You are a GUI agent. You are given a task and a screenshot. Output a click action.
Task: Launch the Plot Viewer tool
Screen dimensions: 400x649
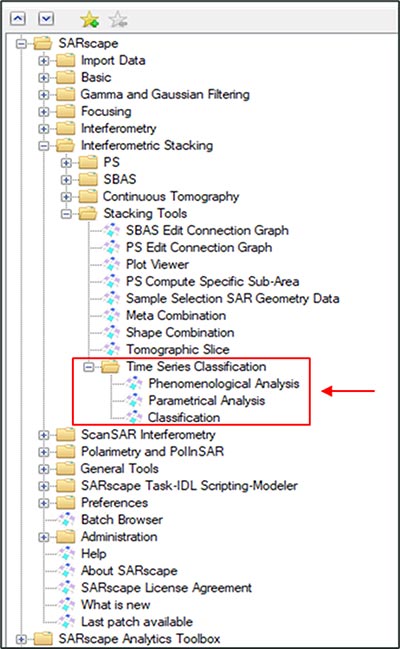[157, 264]
